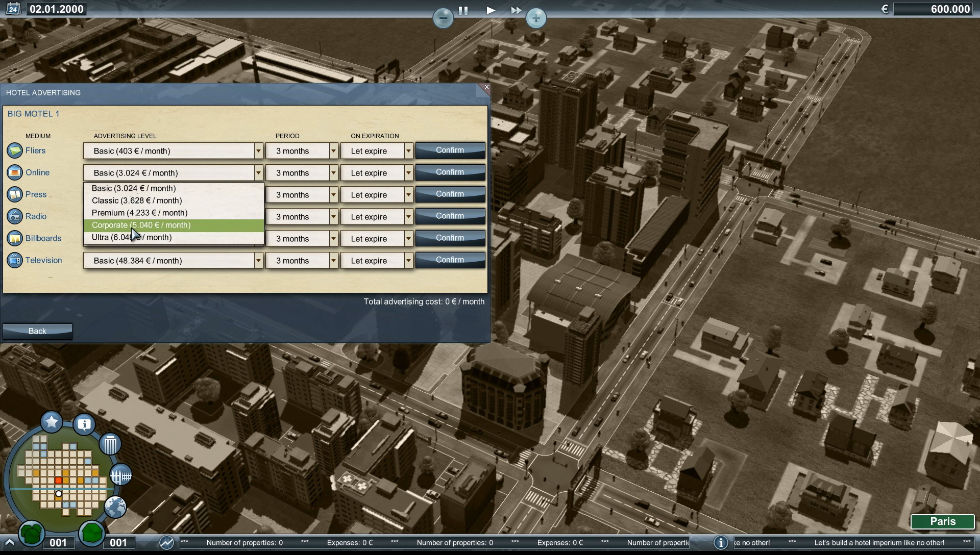The height and width of the screenshot is (555, 980).
Task: Open the Radio expiration dropdown showing Let expire
Action: [x=408, y=216]
